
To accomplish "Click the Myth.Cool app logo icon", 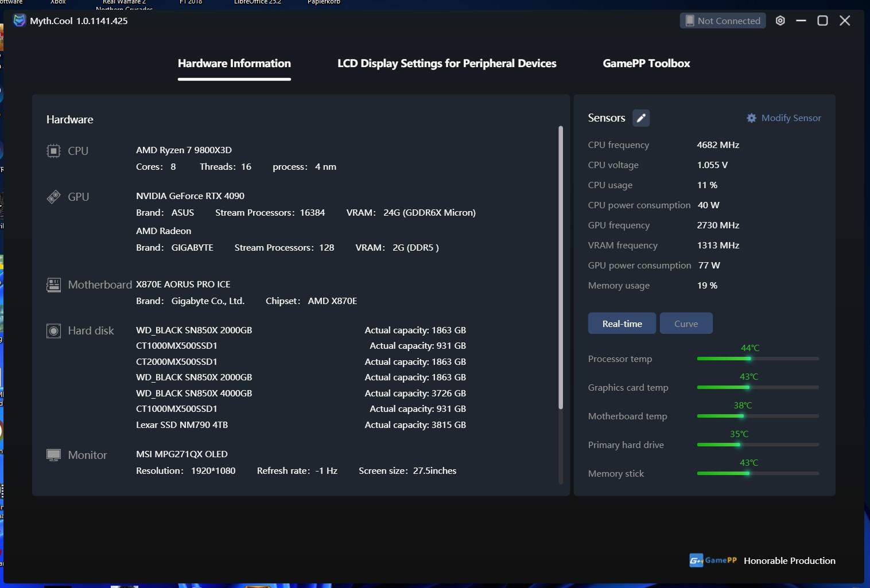I will [x=20, y=21].
